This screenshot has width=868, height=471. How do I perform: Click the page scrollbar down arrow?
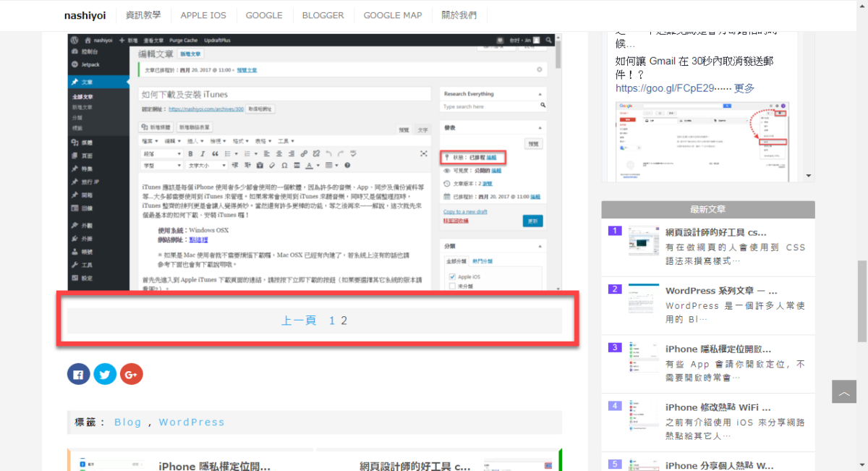click(862, 466)
